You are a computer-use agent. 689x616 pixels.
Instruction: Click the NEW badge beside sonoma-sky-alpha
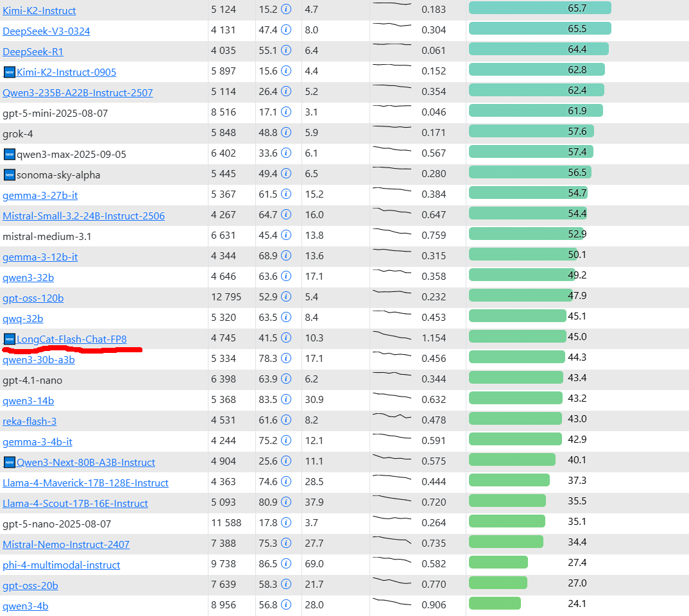[x=9, y=175]
